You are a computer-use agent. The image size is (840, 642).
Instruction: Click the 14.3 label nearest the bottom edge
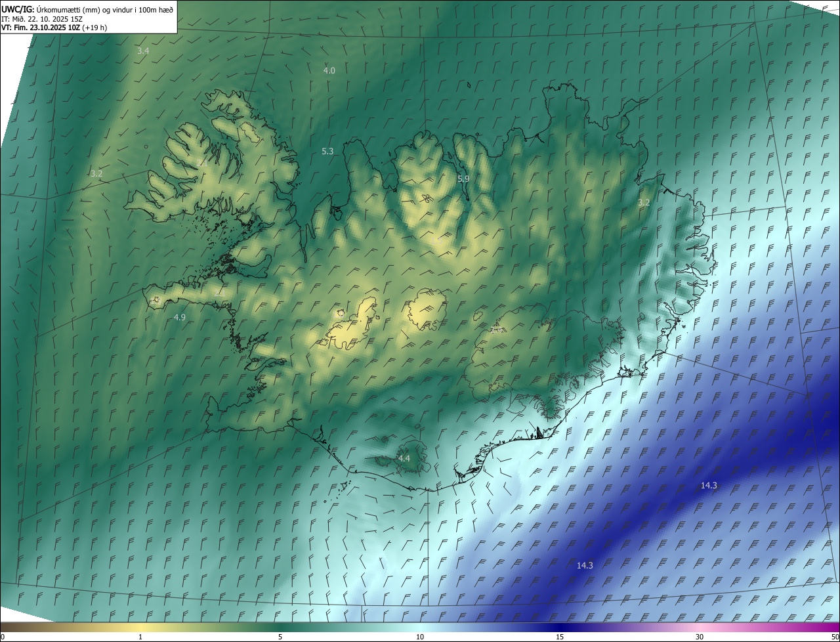pyautogui.click(x=585, y=565)
